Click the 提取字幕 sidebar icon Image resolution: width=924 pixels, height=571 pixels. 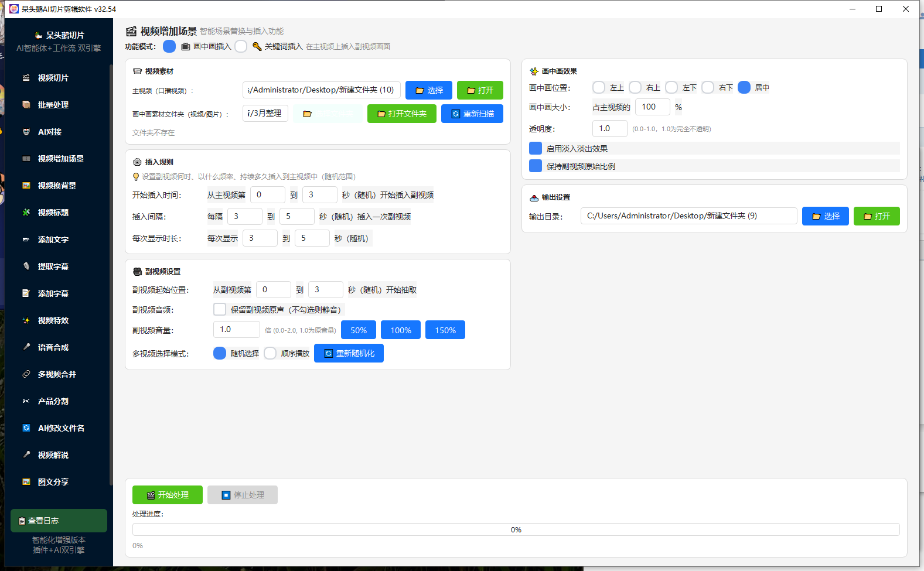click(26, 266)
